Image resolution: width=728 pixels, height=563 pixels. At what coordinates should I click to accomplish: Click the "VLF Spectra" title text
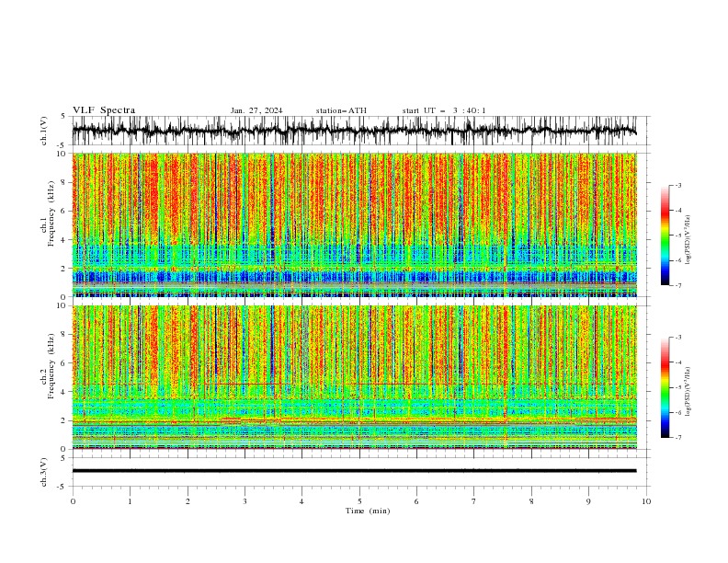pyautogui.click(x=104, y=110)
